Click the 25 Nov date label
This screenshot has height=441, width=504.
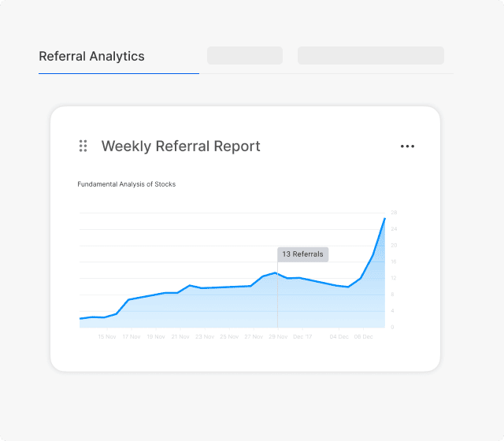(x=229, y=336)
